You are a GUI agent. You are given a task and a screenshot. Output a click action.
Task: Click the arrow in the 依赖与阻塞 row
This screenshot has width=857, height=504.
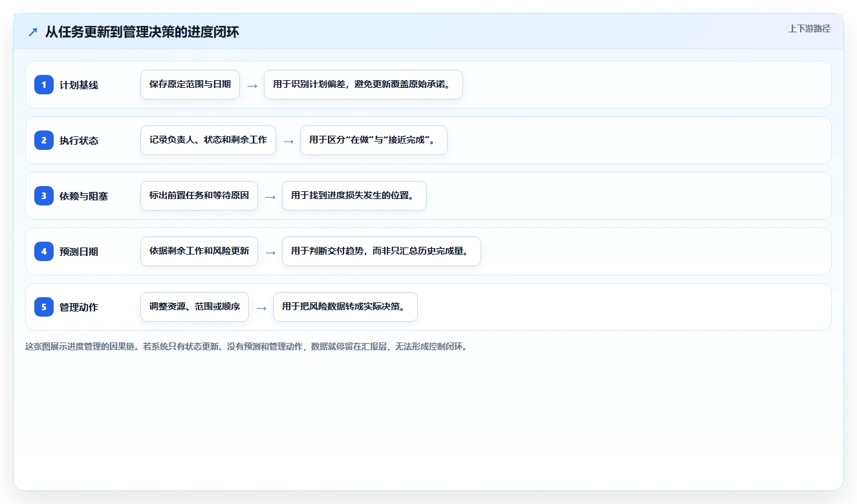270,196
